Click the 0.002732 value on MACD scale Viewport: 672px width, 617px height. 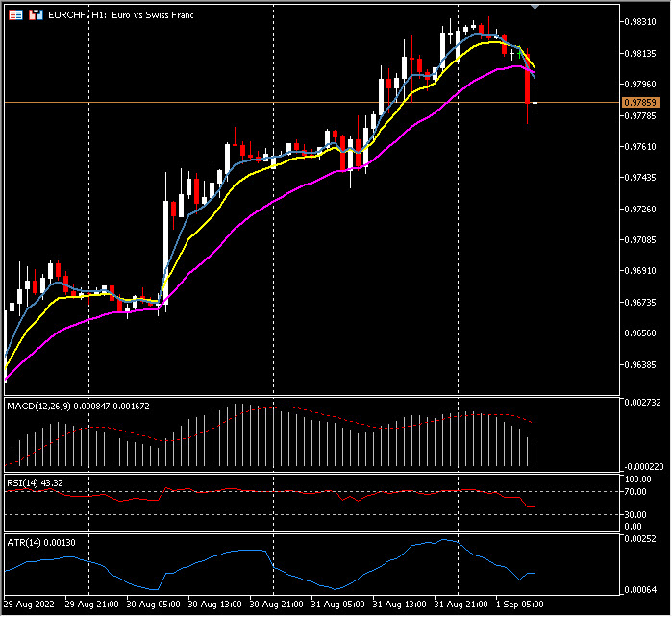(x=641, y=401)
